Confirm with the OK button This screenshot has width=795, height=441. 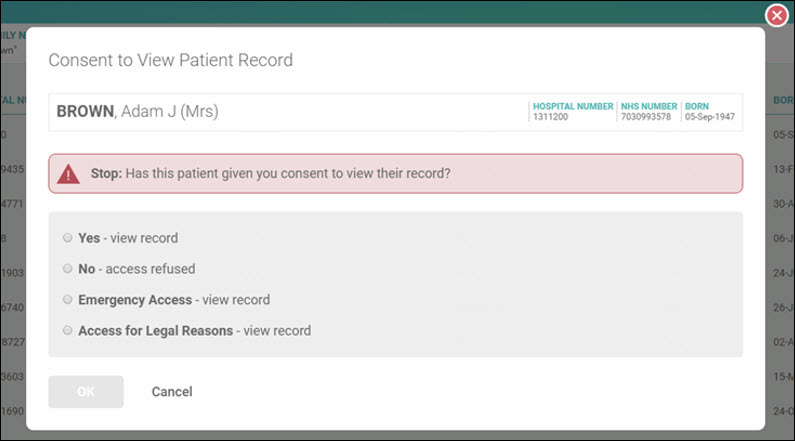(86, 392)
